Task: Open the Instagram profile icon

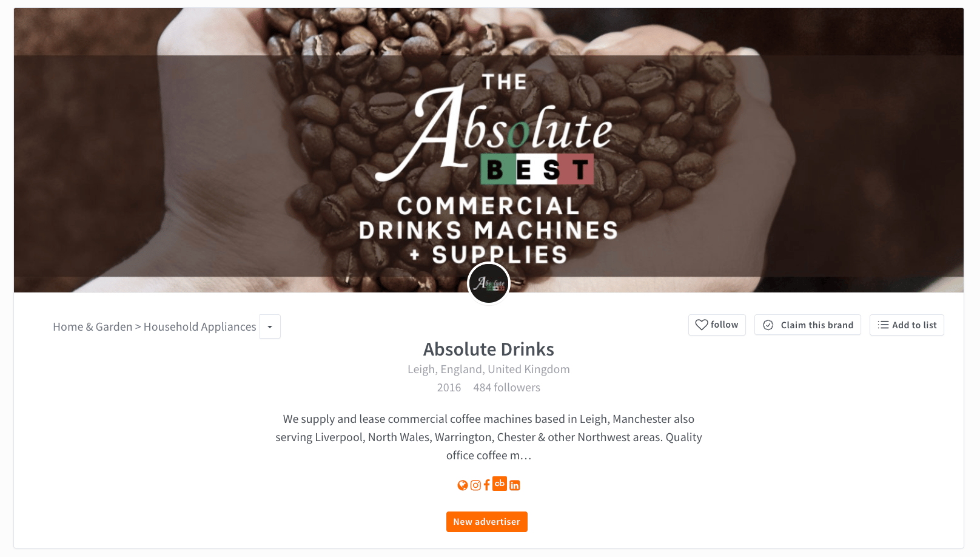Action: [x=475, y=485]
